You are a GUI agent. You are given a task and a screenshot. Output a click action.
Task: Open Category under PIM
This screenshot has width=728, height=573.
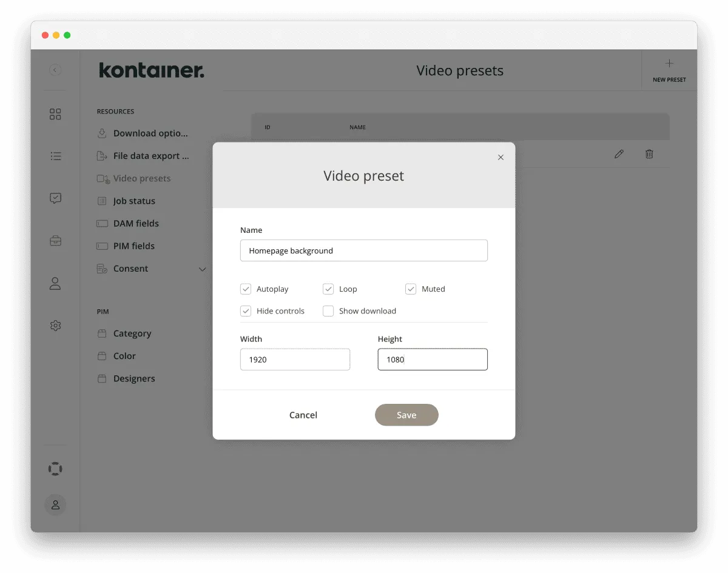[132, 333]
